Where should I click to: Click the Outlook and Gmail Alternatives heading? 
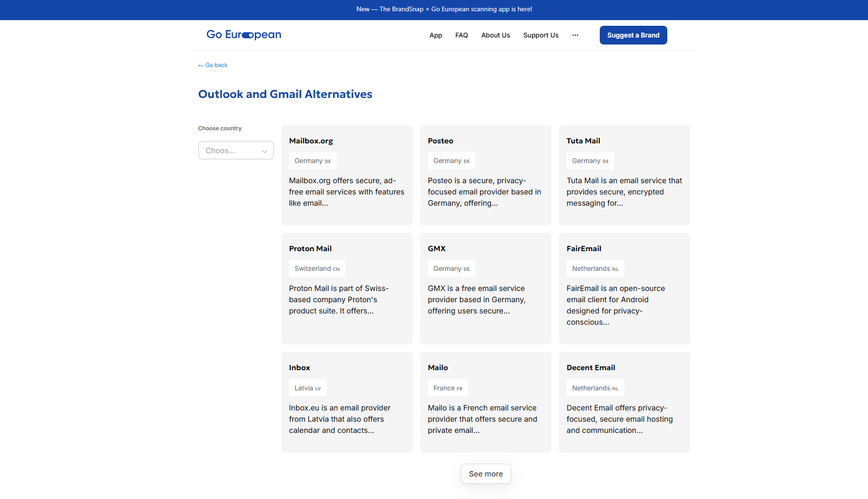(x=285, y=94)
